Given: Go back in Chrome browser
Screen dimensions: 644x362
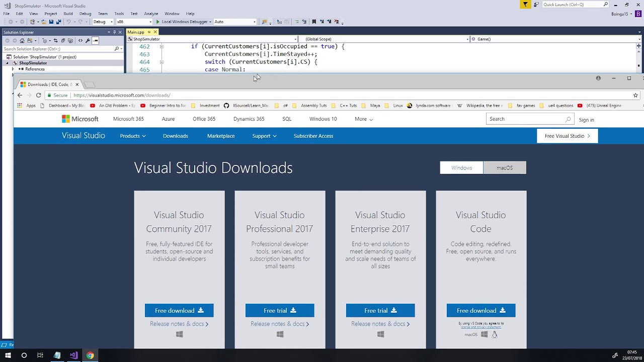Looking at the screenshot, I should tap(20, 95).
